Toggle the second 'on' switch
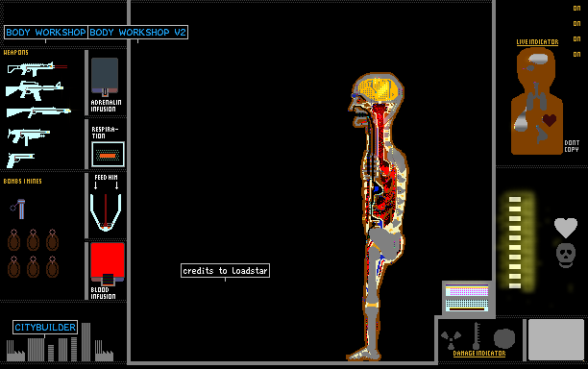The width and height of the screenshot is (588, 369). pos(576,24)
